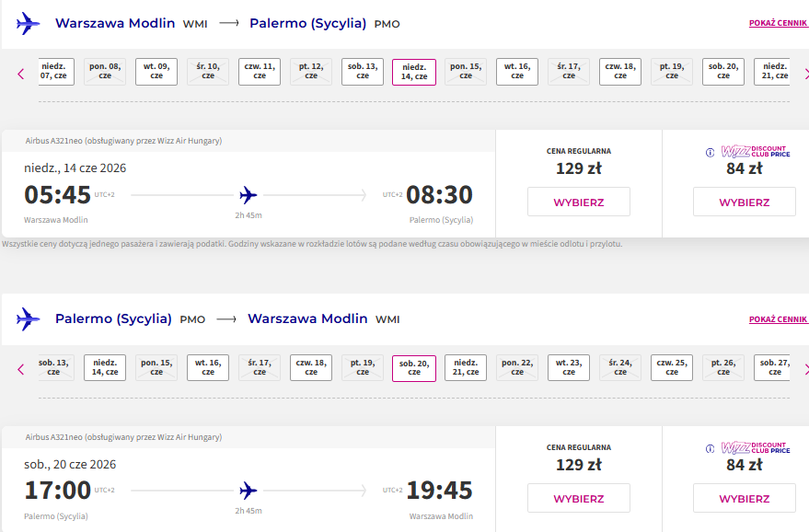The height and width of the screenshot is (532, 809).
Task: Click the Wizz Discount Club info icon, return
Action: coord(710,448)
